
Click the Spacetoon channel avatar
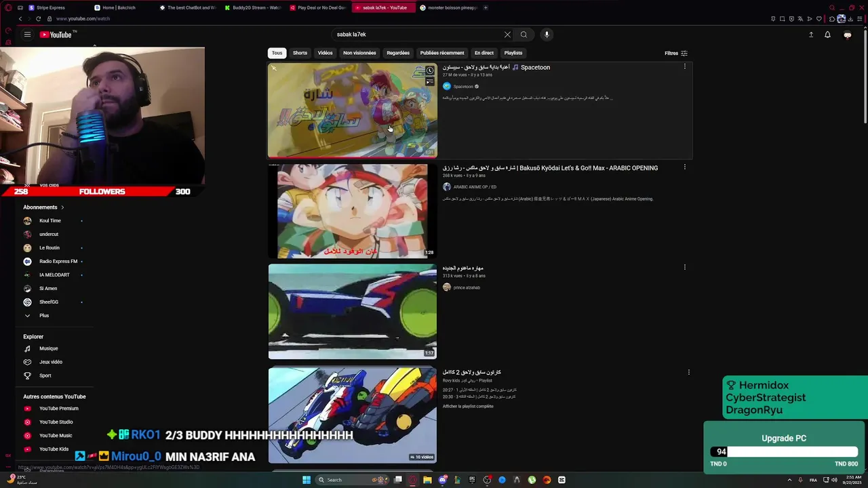coord(447,86)
